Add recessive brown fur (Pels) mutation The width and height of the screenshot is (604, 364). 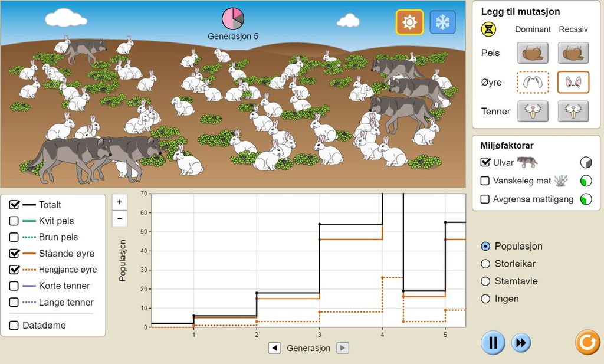click(x=573, y=53)
